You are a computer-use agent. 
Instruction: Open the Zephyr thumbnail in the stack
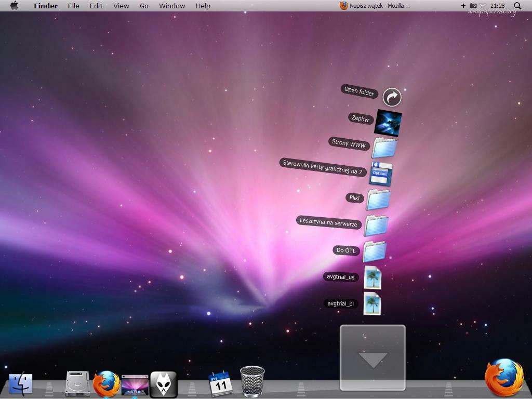click(x=388, y=123)
